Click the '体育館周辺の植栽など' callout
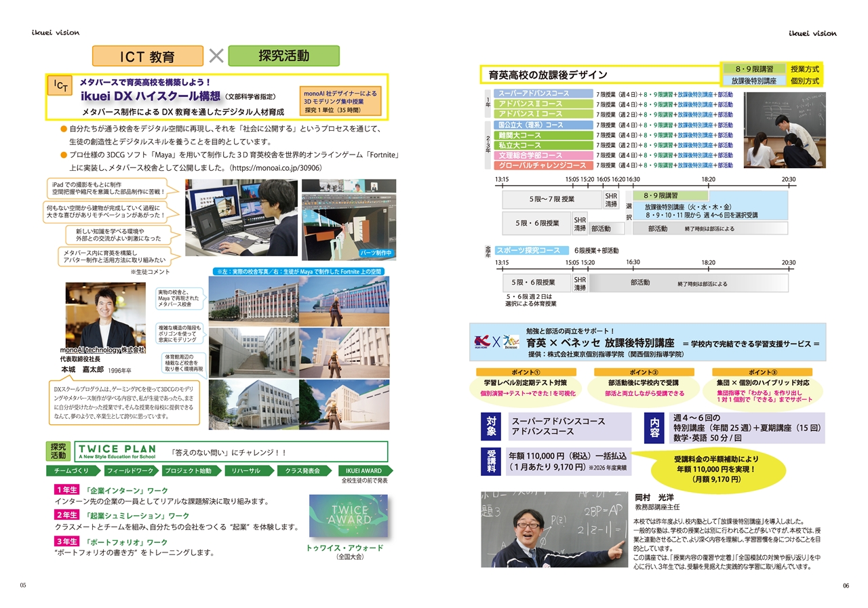868x608 pixels. 182,363
